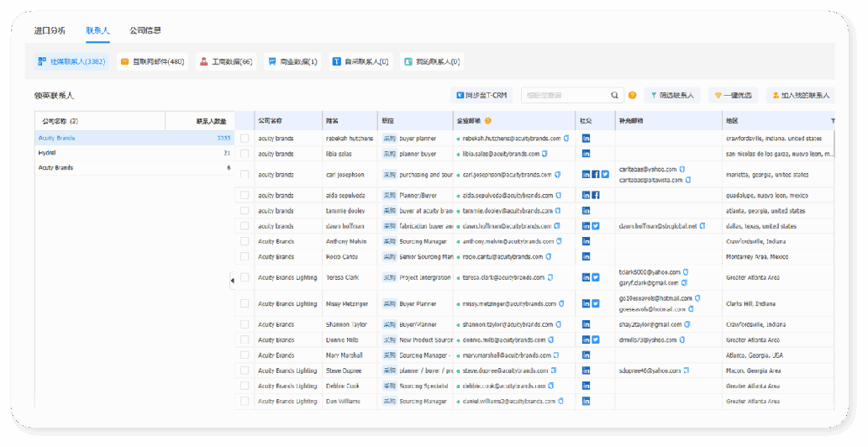Tick the checkbox for Teresa Clark
The image size is (868, 447).
click(x=245, y=277)
